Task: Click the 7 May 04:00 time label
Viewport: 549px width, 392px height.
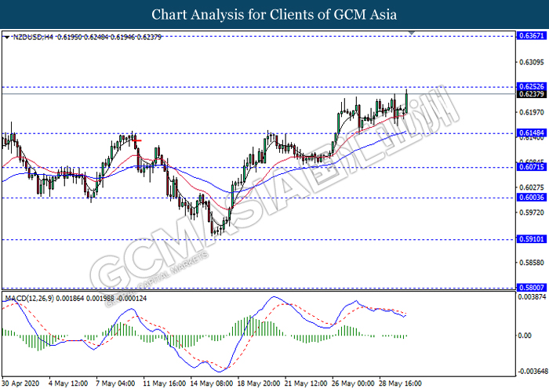Action: (x=115, y=383)
